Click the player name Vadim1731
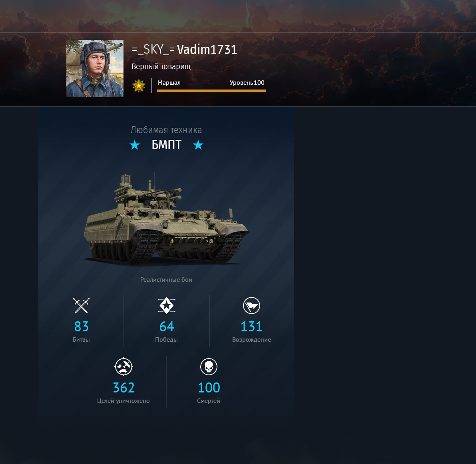 (x=207, y=50)
